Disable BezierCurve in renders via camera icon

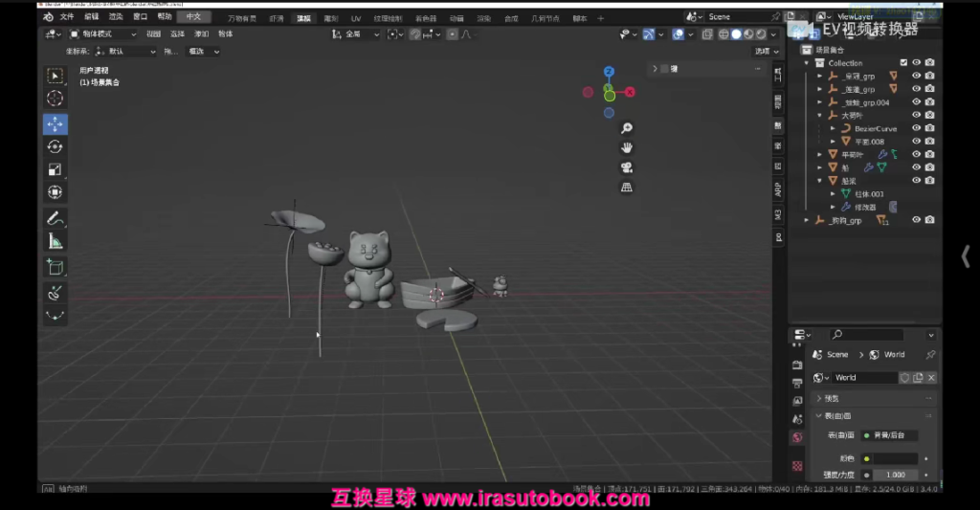click(x=929, y=128)
